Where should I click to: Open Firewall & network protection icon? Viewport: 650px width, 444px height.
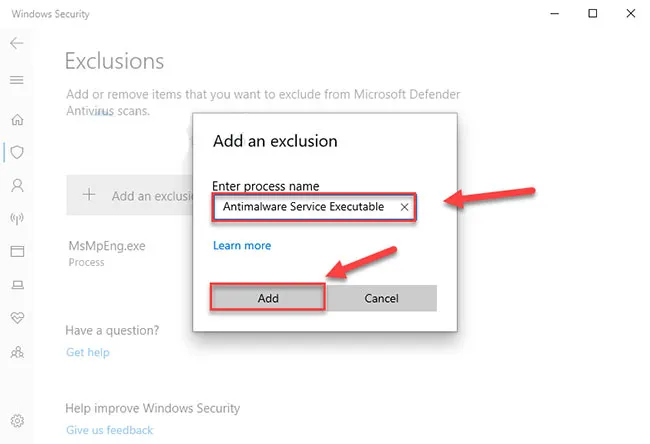[x=16, y=218]
